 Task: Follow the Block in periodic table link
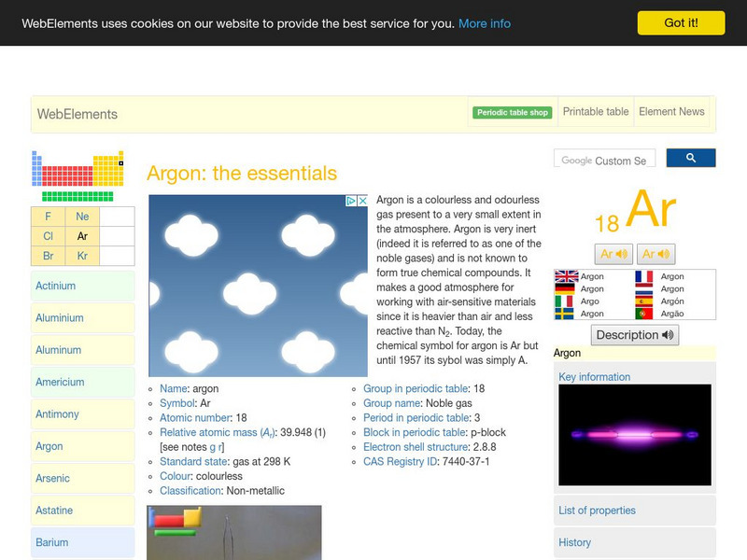pos(415,433)
